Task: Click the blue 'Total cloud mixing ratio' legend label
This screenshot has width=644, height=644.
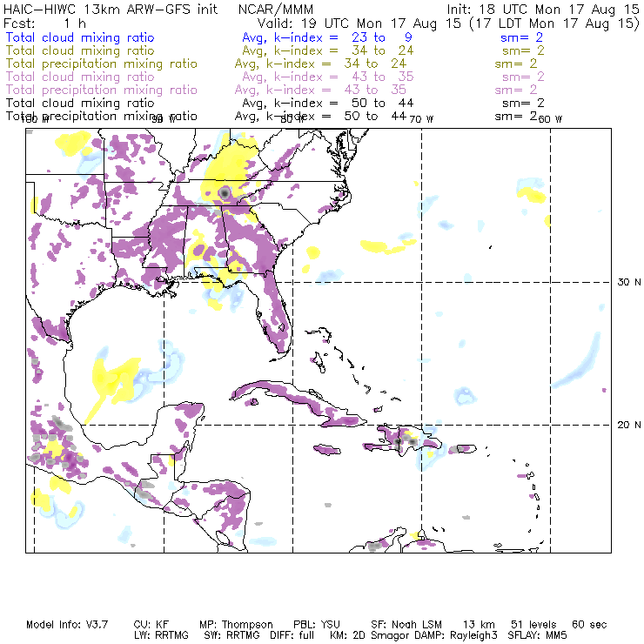Action: pos(80,37)
